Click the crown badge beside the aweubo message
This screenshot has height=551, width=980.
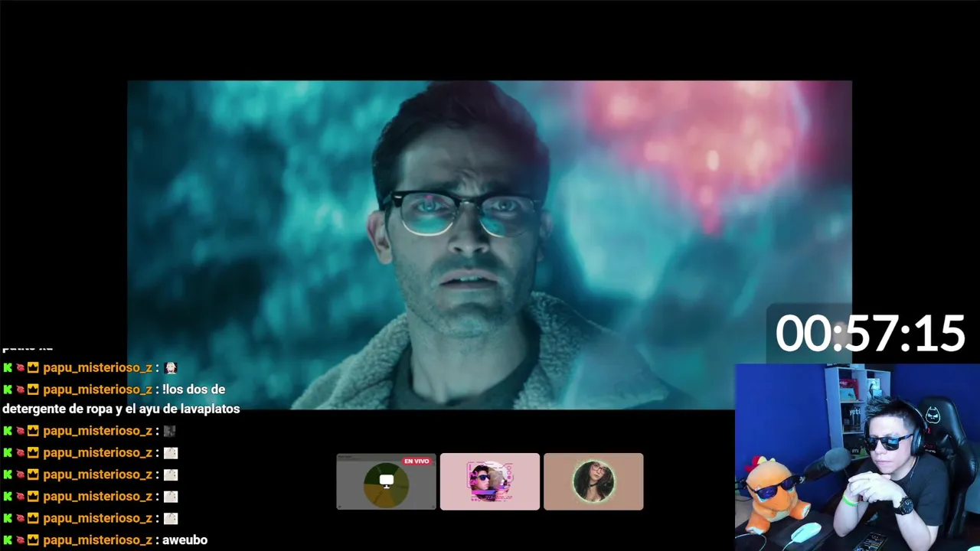click(33, 540)
